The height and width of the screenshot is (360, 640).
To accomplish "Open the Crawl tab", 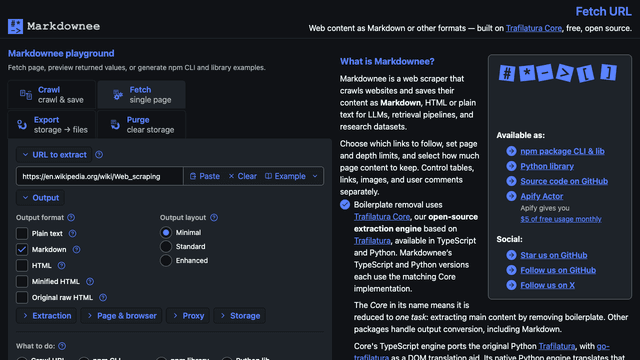I will [52, 95].
